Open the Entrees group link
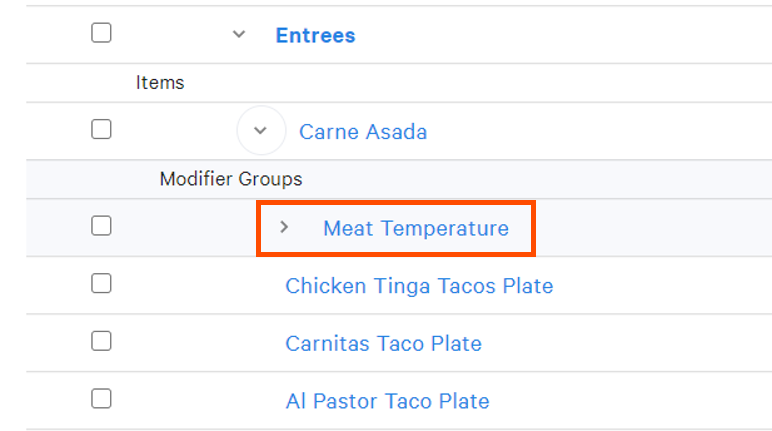This screenshot has height=431, width=772. pos(315,35)
